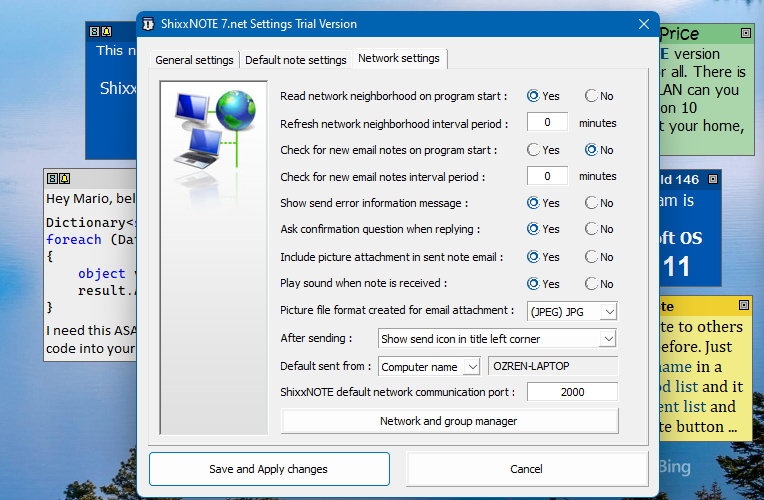Click the OZREN-LAPTOP computer name field
Viewport: 764px width, 500px height.
coord(553,366)
